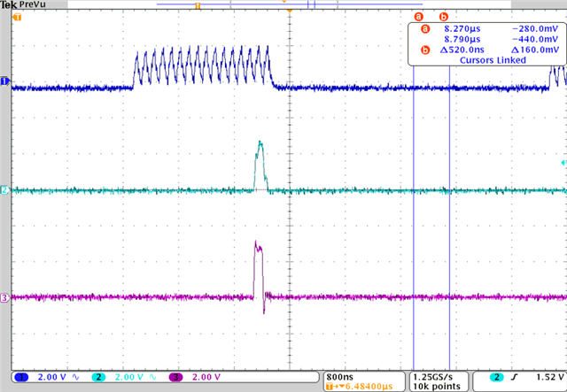Click the trigger level value 1.52 V
The height and width of the screenshot is (392, 567).
pyautogui.click(x=550, y=377)
